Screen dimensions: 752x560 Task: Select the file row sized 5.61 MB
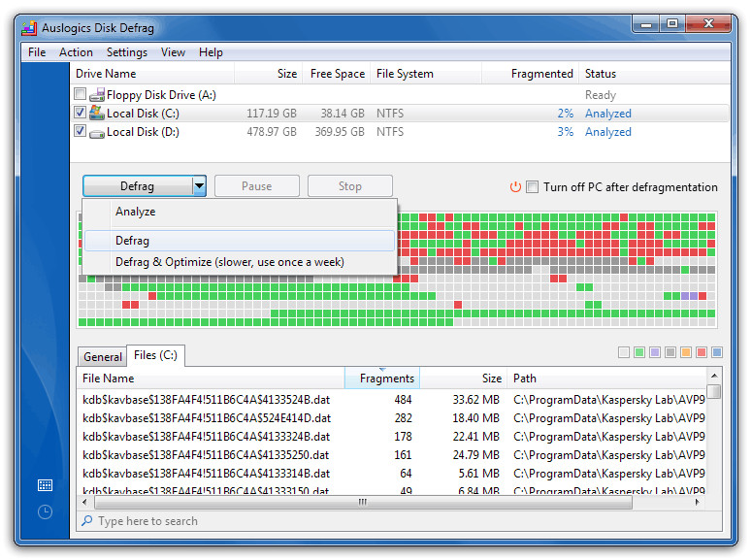tap(392, 474)
